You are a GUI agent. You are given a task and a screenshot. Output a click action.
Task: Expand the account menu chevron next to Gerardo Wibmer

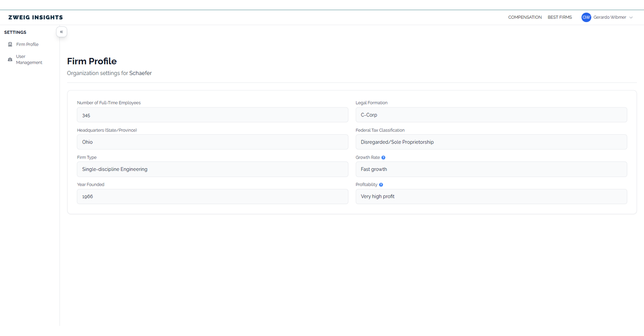pos(632,17)
